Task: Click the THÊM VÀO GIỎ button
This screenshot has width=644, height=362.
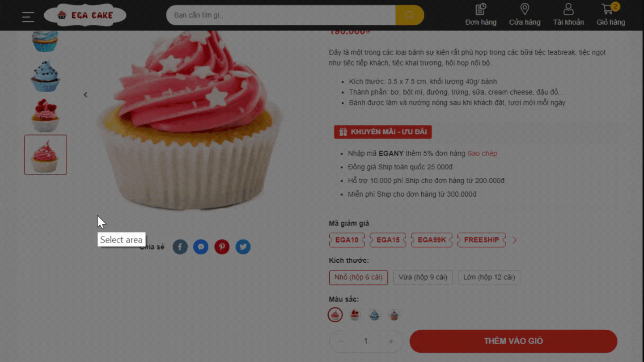Action: [513, 341]
